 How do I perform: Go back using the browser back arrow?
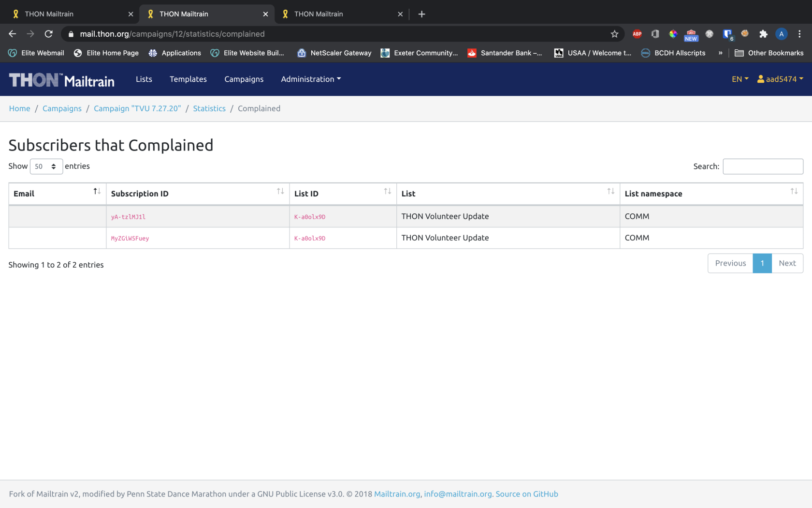[13, 34]
